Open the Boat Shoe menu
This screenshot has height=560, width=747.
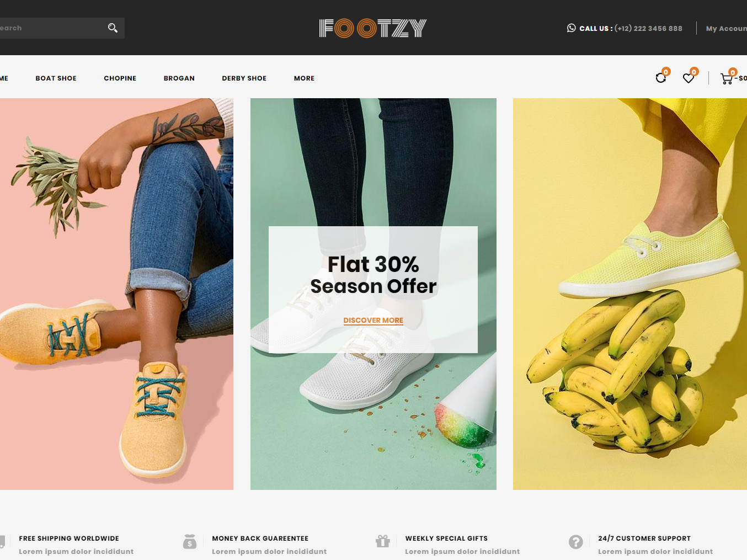56,78
